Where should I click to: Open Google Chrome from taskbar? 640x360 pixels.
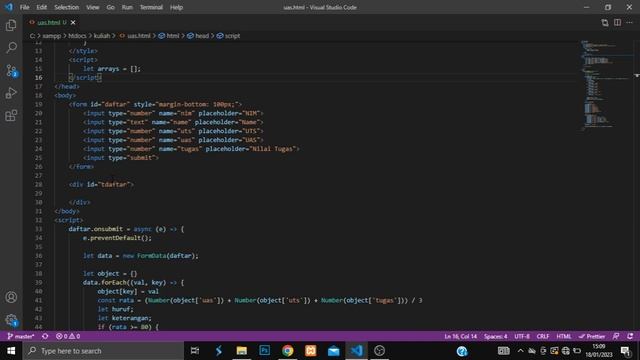(x=288, y=351)
